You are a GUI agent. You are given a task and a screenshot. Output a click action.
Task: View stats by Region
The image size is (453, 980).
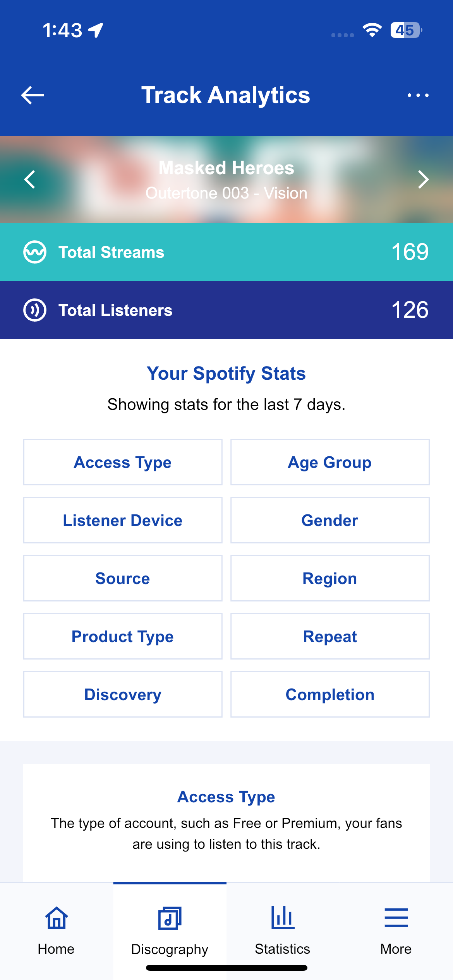tap(330, 578)
